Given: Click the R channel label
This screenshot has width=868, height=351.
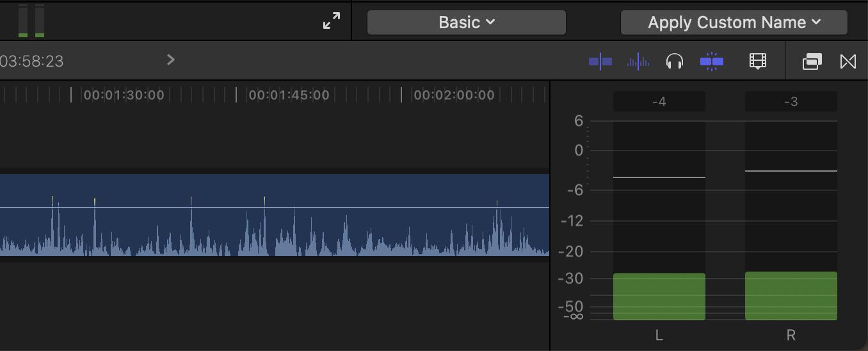Looking at the screenshot, I should click(791, 335).
